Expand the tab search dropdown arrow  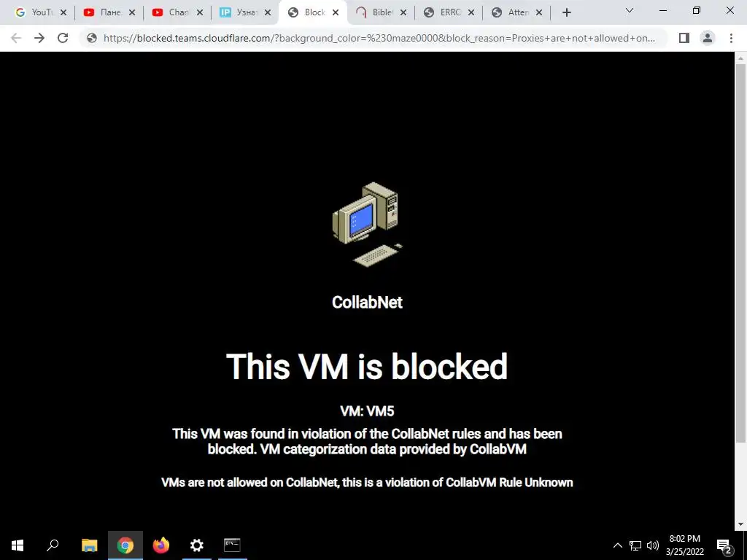click(x=630, y=10)
